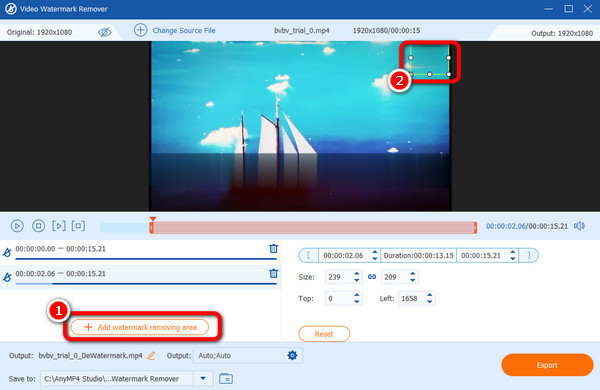Click the Reset button
Viewport: 600px width, 390px height.
[x=324, y=334]
